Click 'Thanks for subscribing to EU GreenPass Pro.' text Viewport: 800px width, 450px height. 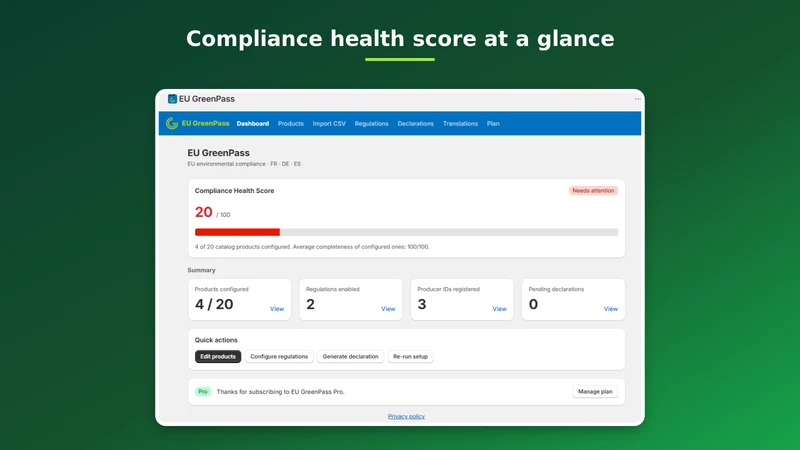[281, 392]
